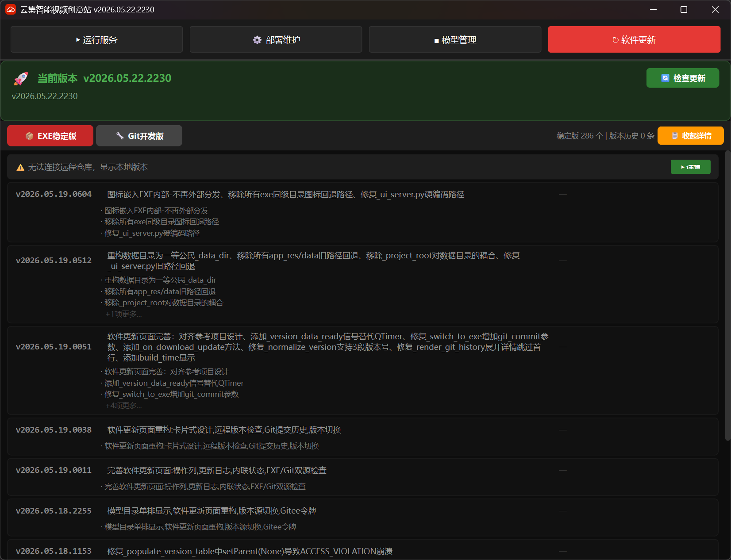Image resolution: width=731 pixels, height=560 pixels.
Task: Select version label v2026.05.19.0051
Action: coord(54,347)
